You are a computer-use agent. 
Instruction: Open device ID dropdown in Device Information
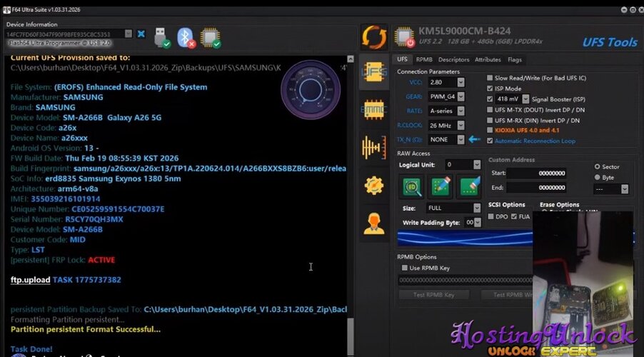click(129, 34)
